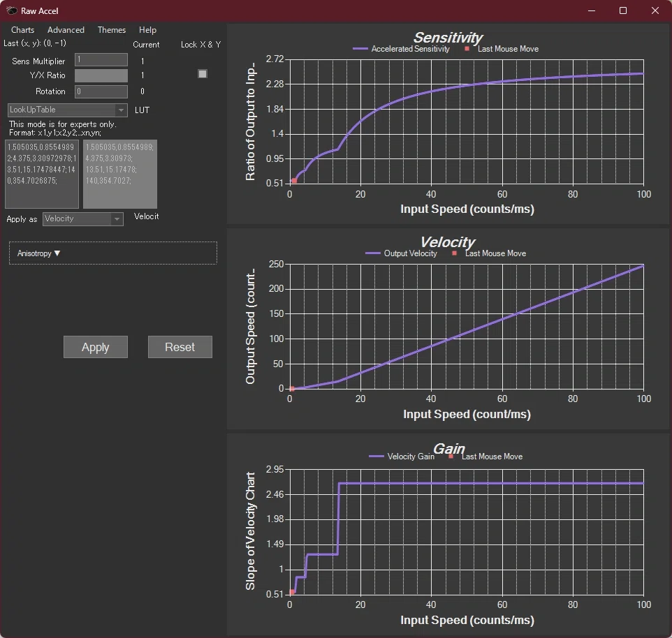
Task: Open the Charts menu
Action: point(23,30)
